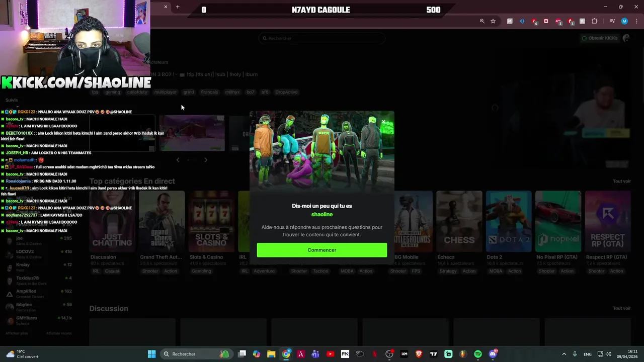Click the Obtenir KICKs button
Viewport: 644px width, 362px height.
tap(600, 38)
